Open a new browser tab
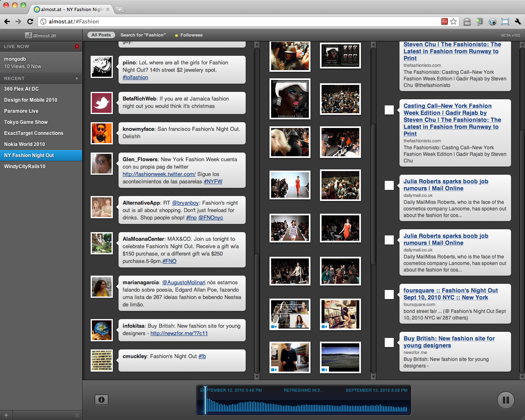Viewport: 525px width, 420px height. [119, 9]
